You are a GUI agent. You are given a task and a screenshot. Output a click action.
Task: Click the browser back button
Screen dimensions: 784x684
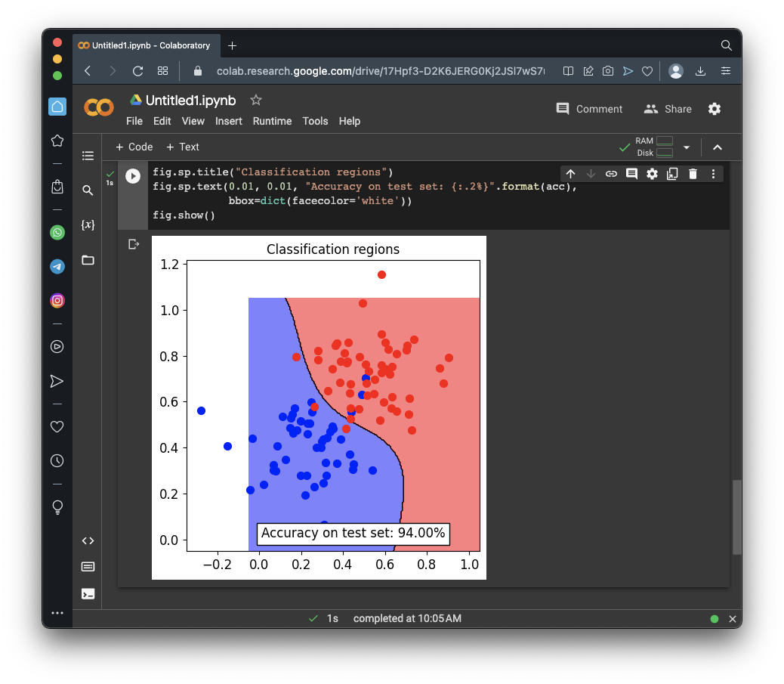pyautogui.click(x=88, y=71)
